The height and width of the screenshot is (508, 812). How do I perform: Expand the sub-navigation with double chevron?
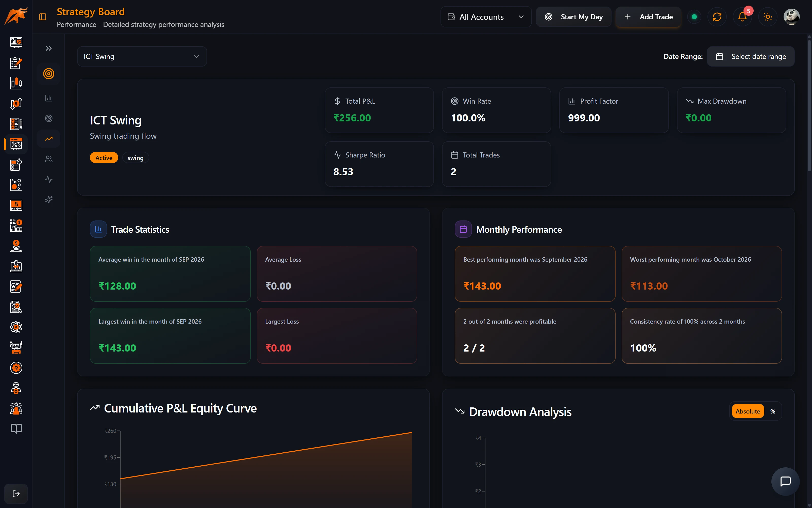[x=49, y=48]
